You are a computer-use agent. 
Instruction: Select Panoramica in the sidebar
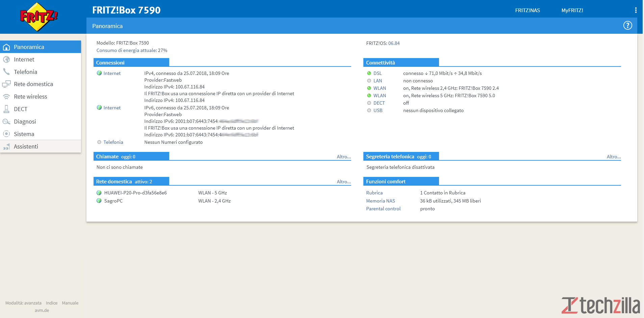29,47
